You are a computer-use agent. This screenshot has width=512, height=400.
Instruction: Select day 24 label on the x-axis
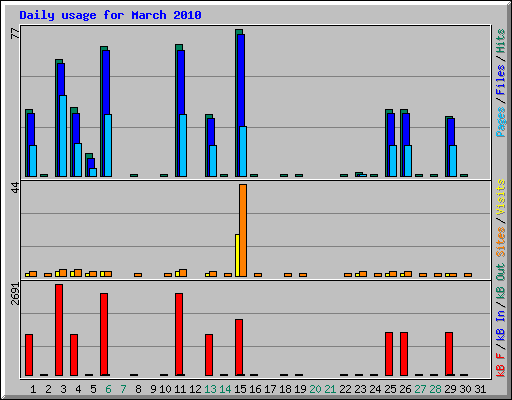[375, 389]
